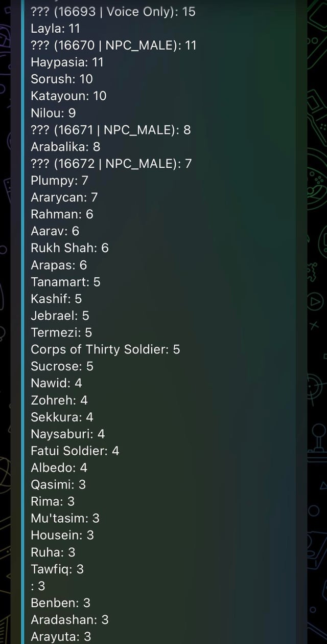Tap the "Arabalika: 8" line
The height and width of the screenshot is (644, 327).
[65, 147]
